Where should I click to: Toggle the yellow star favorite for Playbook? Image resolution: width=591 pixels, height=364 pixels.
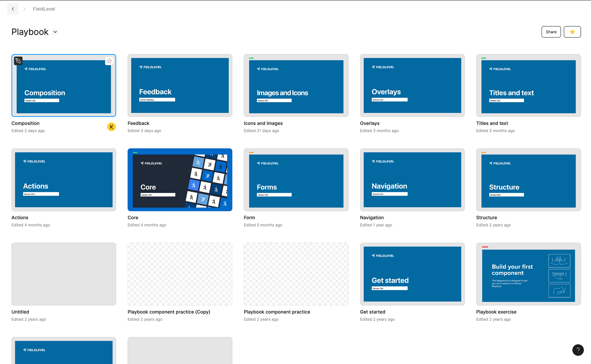[572, 32]
